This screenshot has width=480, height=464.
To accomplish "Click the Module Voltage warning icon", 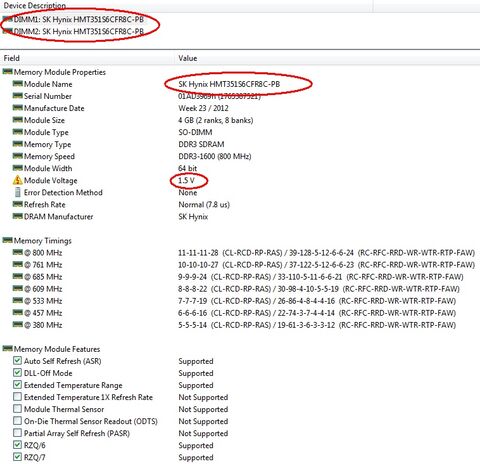I will (18, 180).
